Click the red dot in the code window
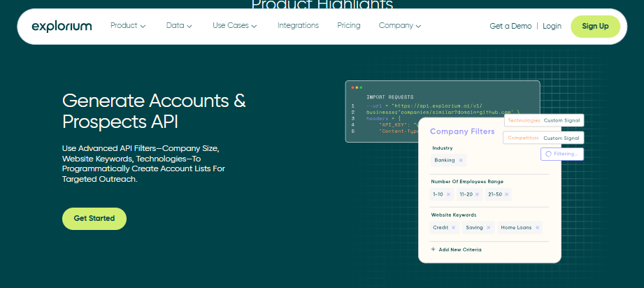The image size is (644, 288). (352, 87)
